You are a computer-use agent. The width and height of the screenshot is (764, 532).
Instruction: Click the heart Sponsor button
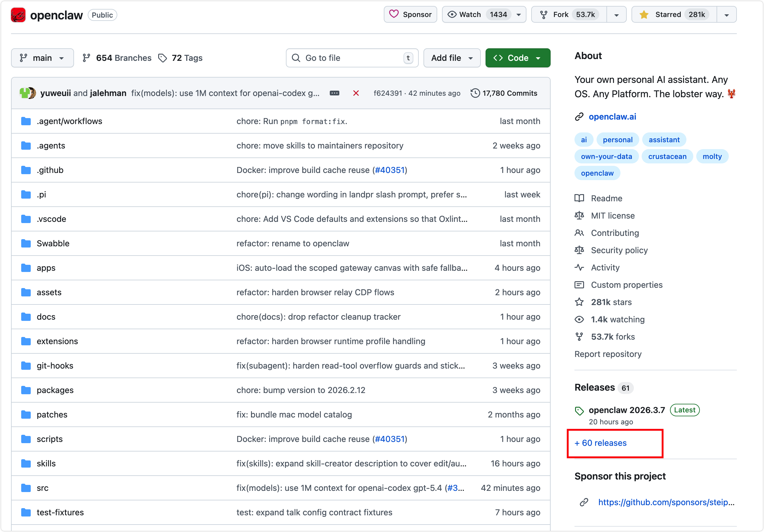point(410,15)
